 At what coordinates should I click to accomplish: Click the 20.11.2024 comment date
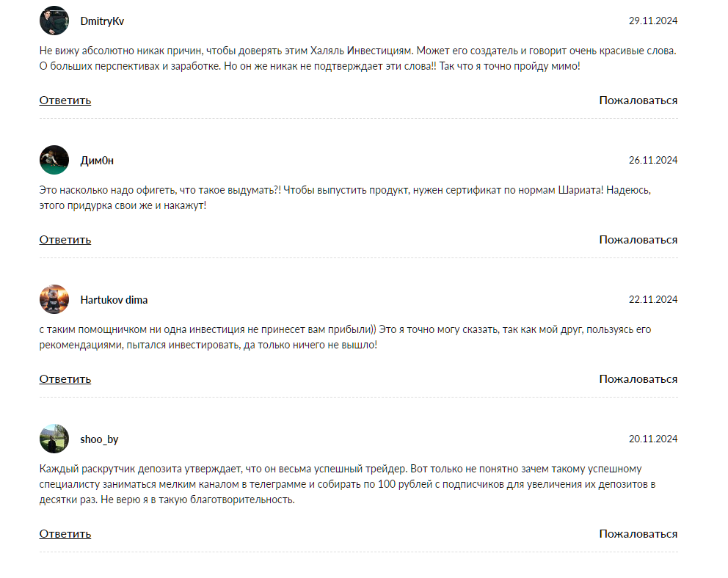pyautogui.click(x=653, y=439)
